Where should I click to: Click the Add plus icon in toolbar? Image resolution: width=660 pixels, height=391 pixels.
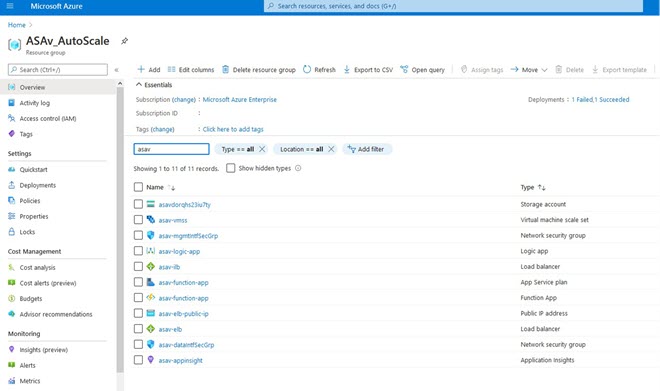coord(141,69)
